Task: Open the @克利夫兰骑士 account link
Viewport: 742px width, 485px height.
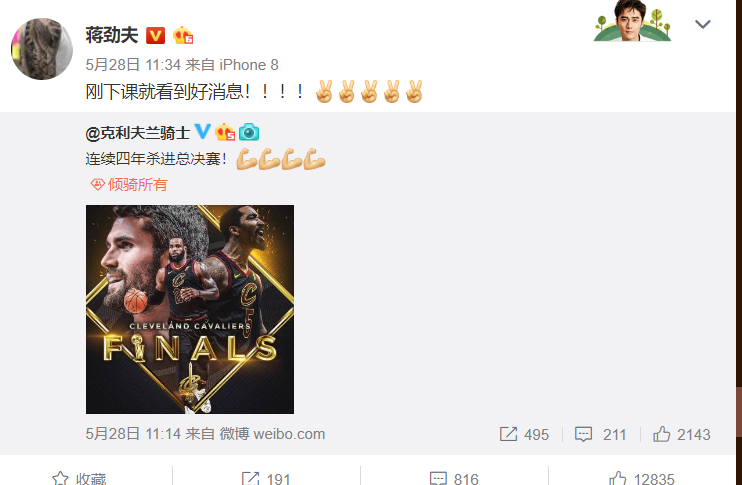Action: click(x=138, y=133)
